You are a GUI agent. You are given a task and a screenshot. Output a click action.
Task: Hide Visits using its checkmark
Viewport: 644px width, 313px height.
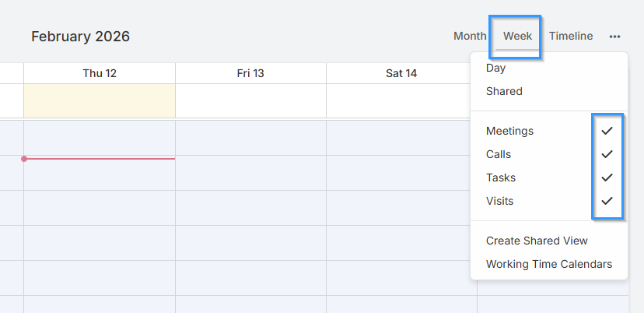(x=607, y=201)
